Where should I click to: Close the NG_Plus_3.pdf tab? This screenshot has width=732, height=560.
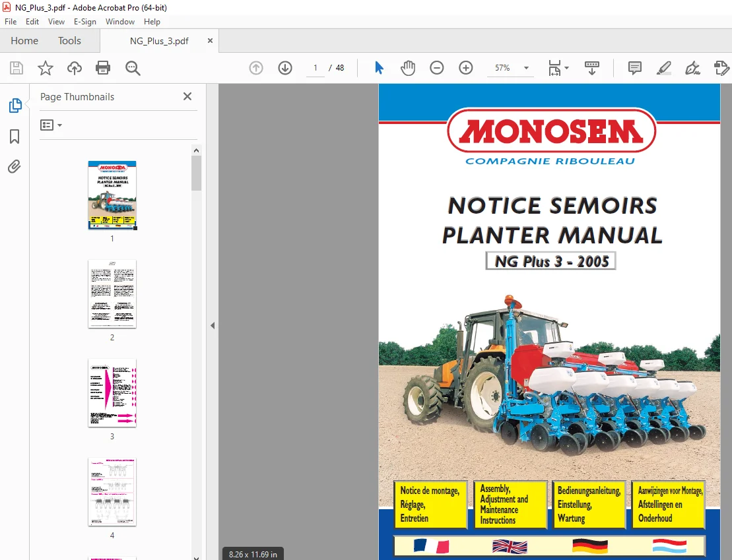(210, 41)
